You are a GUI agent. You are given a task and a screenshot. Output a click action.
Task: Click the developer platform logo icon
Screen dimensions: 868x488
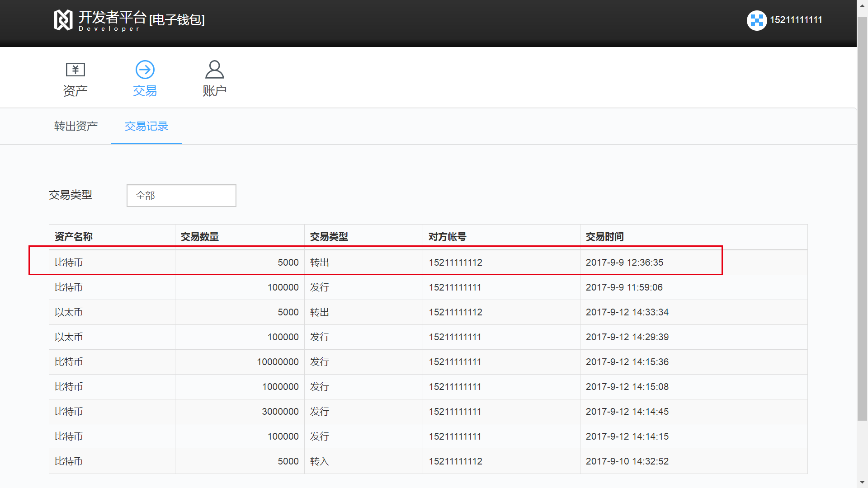(x=63, y=20)
